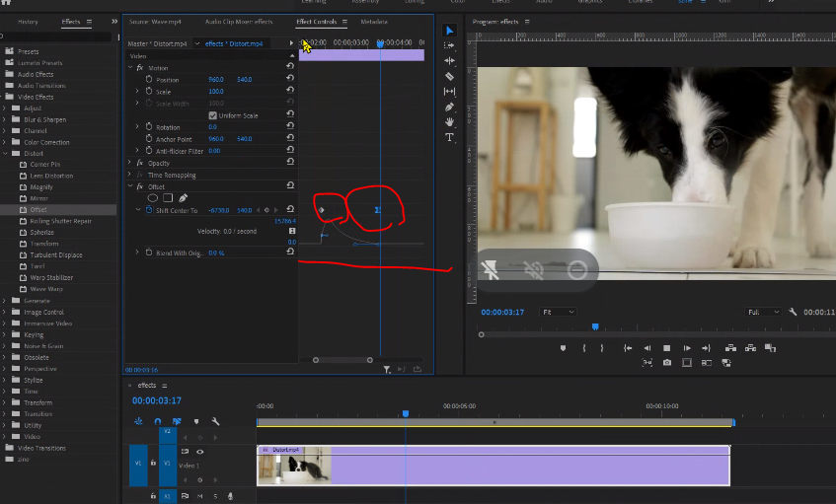Collapse the Offset effect group
Screen dimensions: 836x504
pyautogui.click(x=130, y=186)
